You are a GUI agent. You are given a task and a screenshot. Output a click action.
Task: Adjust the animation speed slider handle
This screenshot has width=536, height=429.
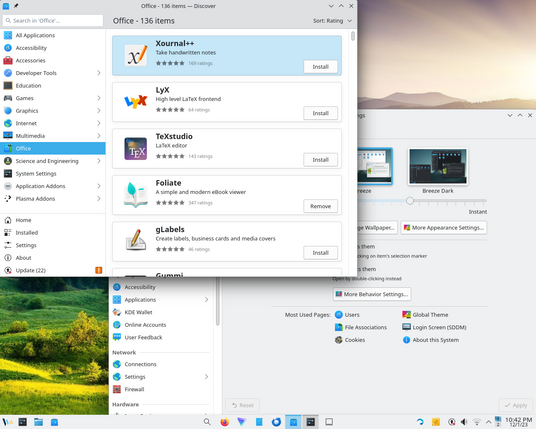click(410, 201)
